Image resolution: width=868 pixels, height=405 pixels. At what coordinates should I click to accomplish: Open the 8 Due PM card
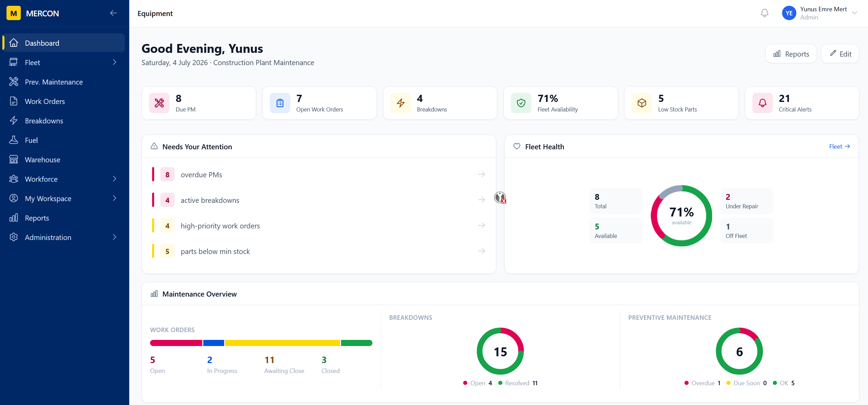(x=199, y=103)
